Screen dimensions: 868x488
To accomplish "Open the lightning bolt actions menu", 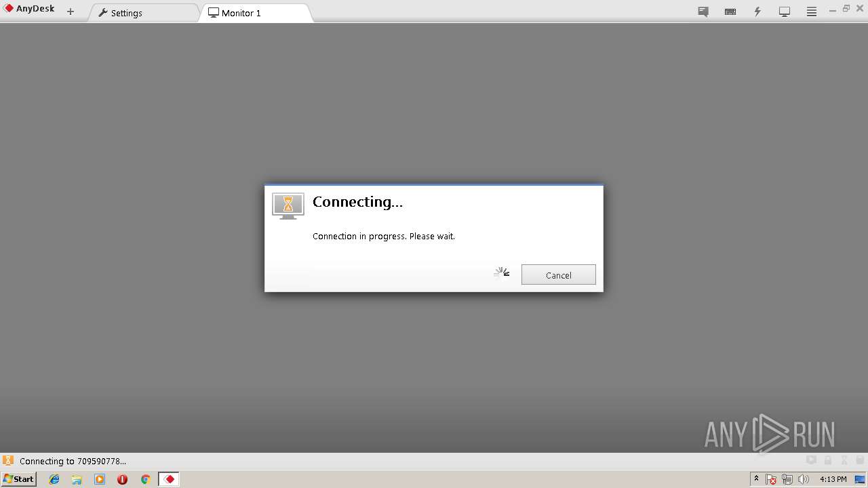I will (x=757, y=12).
